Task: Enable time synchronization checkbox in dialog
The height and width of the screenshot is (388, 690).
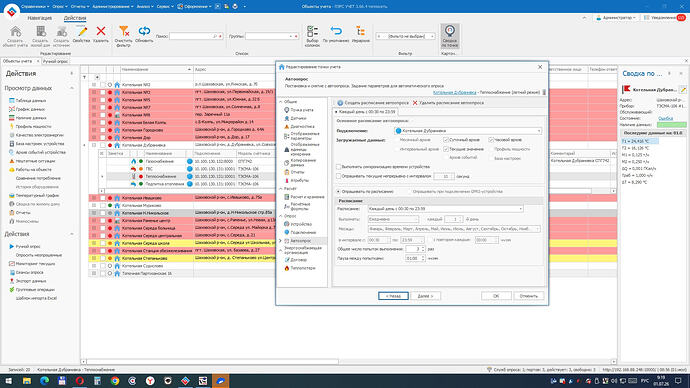Action: (x=338, y=167)
